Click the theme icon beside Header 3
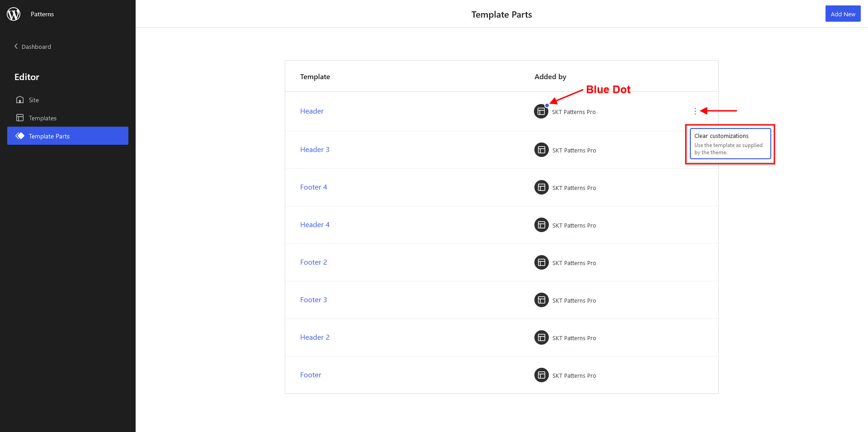This screenshot has width=868, height=432. coord(541,150)
